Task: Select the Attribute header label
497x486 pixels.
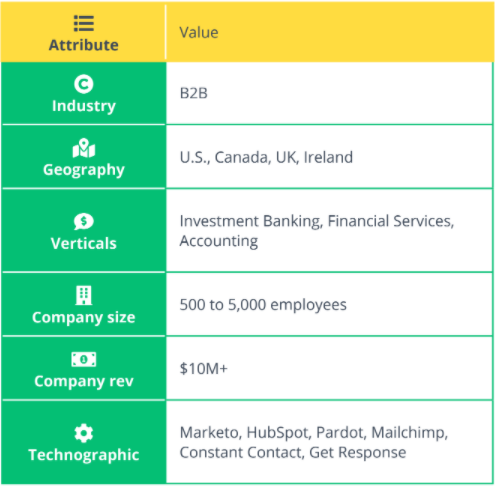Action: point(84,45)
